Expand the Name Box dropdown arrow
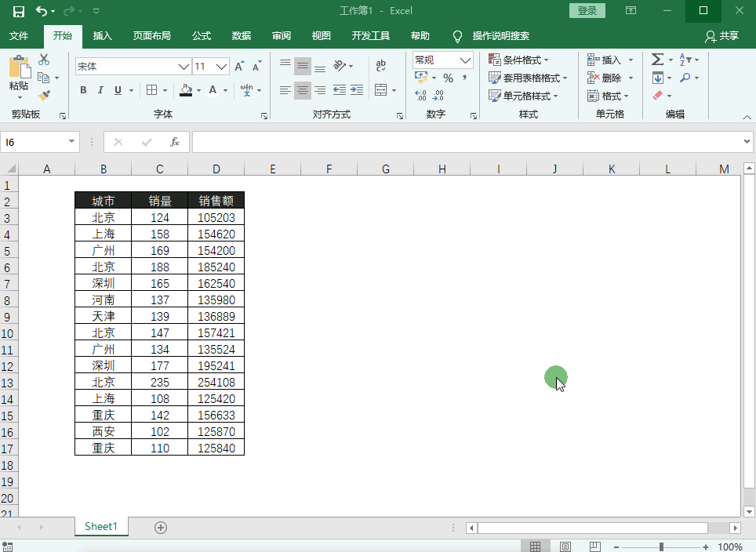Image resolution: width=756 pixels, height=552 pixels. 72,142
